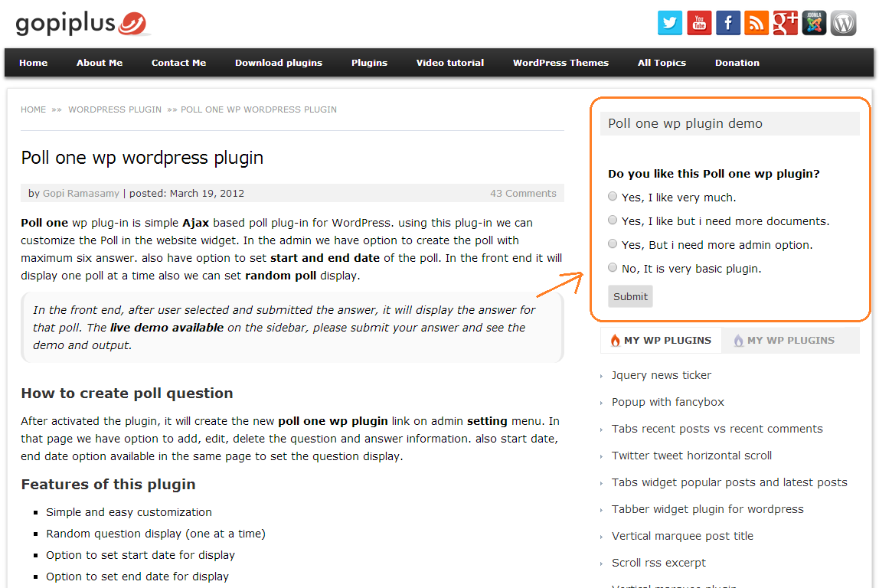Viewport: 879px width, 588px height.
Task: Click the Joomla icon in header
Action: (x=814, y=23)
